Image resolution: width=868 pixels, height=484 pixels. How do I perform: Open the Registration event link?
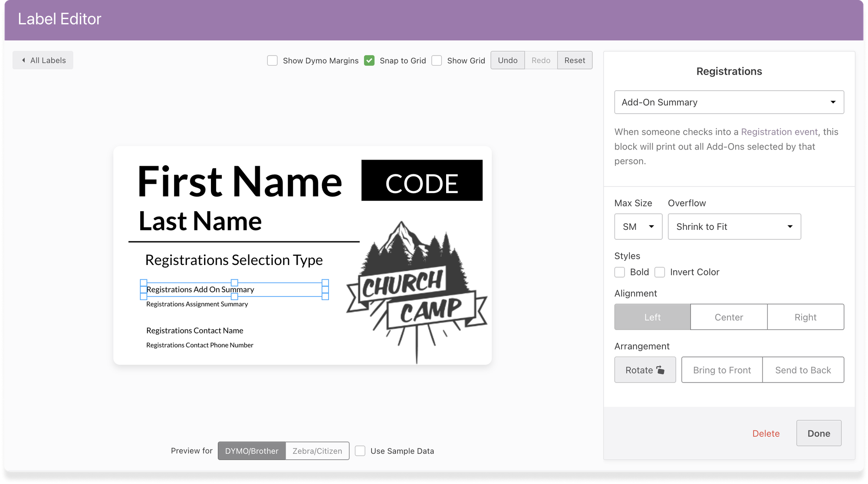tap(779, 132)
